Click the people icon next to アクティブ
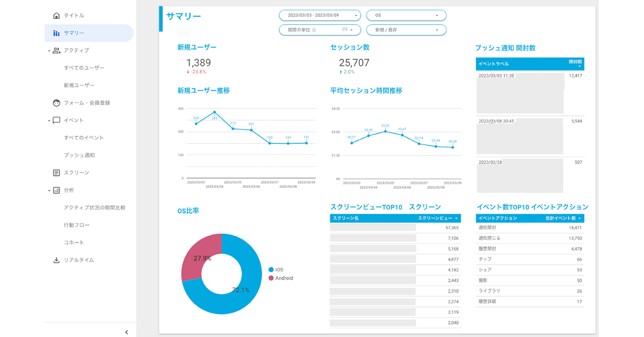Screen dimensions: 644x337 (56, 50)
